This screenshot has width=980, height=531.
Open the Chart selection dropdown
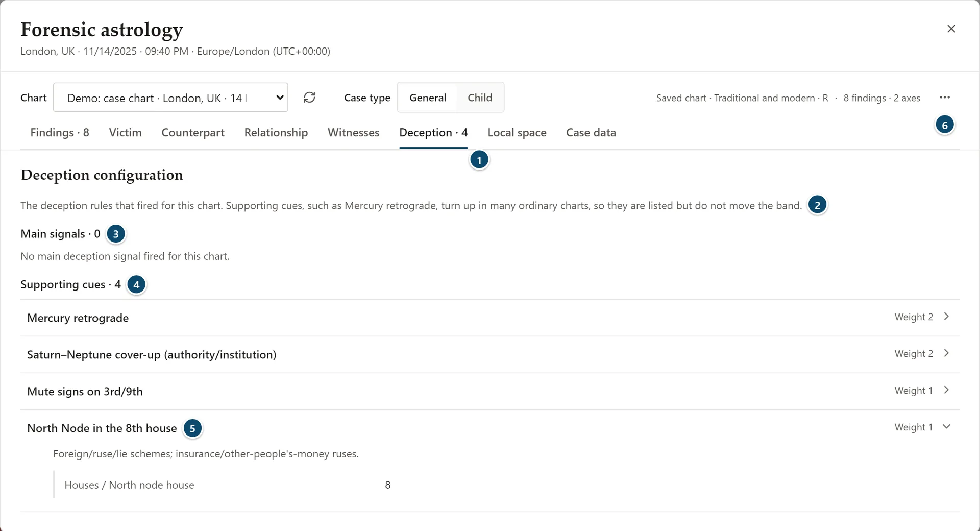[x=170, y=98]
